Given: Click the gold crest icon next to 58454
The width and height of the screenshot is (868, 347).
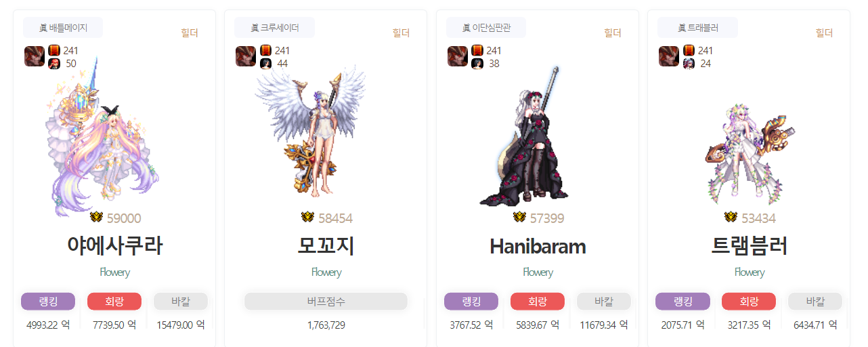Looking at the screenshot, I should click(307, 218).
